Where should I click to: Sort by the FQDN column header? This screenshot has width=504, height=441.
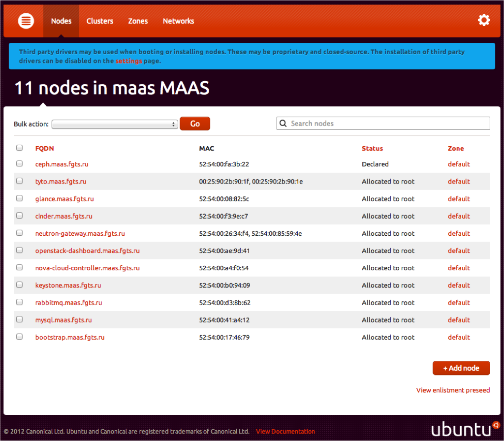coord(44,149)
